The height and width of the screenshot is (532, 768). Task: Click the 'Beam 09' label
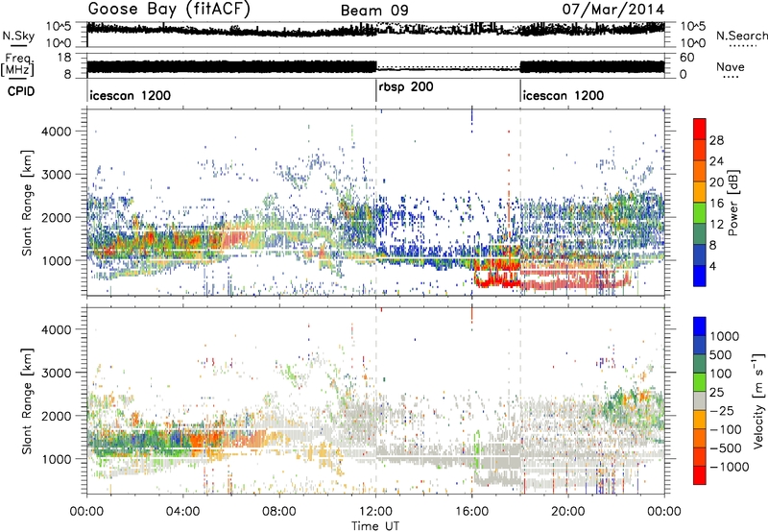374,11
